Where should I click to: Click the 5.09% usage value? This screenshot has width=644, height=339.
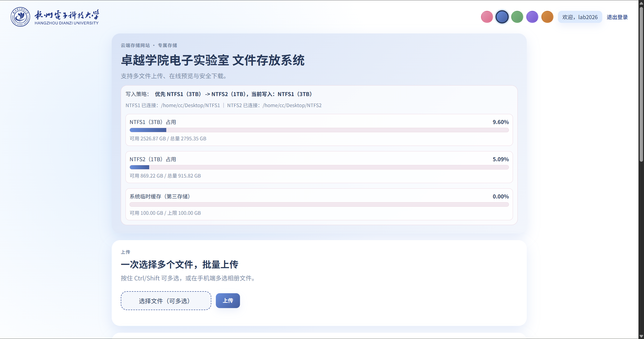501,159
